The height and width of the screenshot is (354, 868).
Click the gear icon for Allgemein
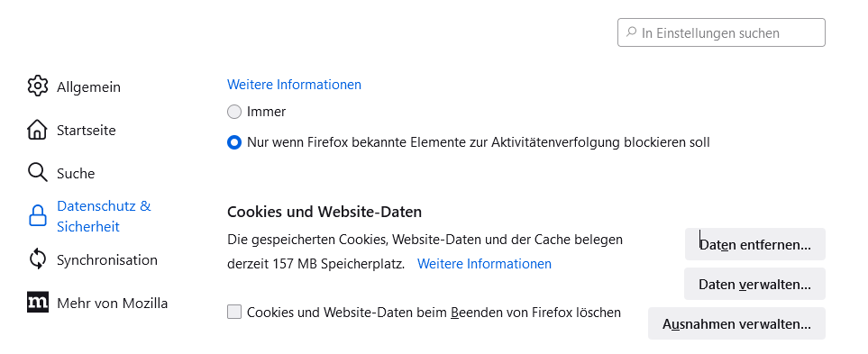point(38,86)
